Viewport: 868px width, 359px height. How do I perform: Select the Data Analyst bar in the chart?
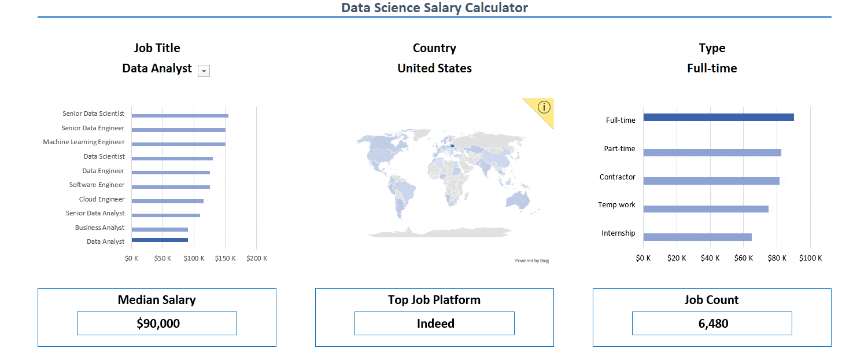pyautogui.click(x=159, y=240)
